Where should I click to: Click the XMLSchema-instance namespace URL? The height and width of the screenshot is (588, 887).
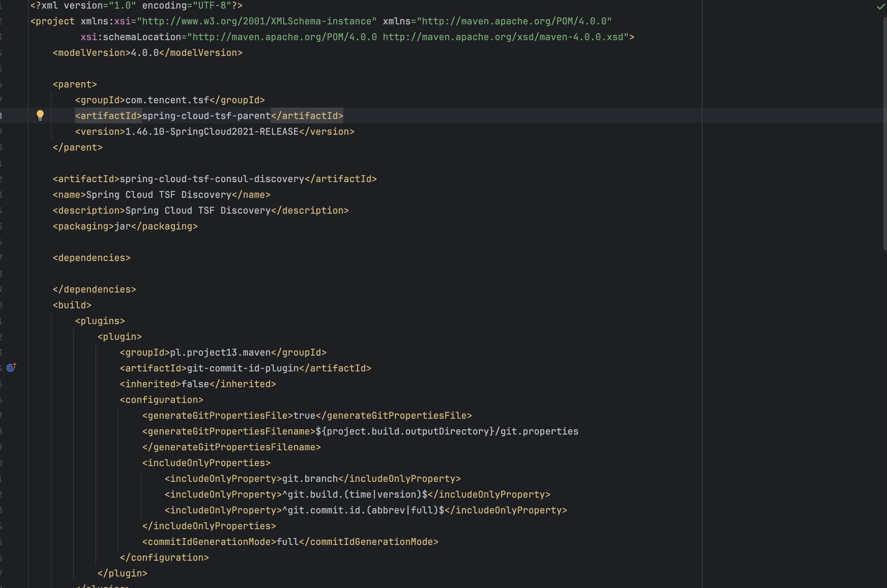257,22
